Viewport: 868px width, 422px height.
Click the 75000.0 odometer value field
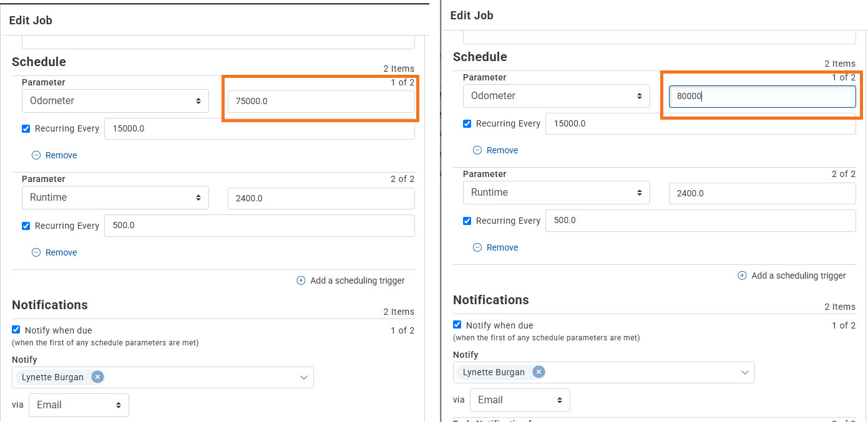coord(321,101)
